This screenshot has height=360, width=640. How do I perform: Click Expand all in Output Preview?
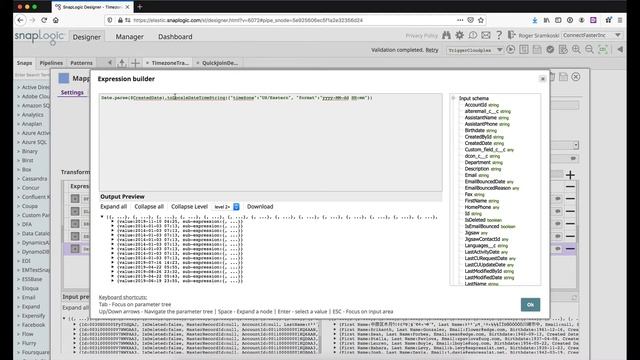coord(113,207)
